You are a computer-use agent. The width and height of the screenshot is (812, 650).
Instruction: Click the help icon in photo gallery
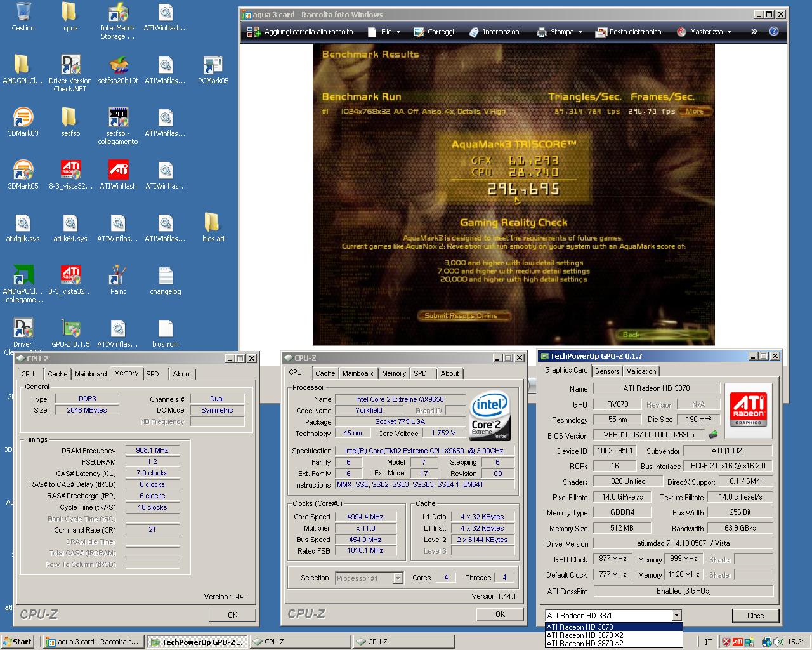coord(774,31)
